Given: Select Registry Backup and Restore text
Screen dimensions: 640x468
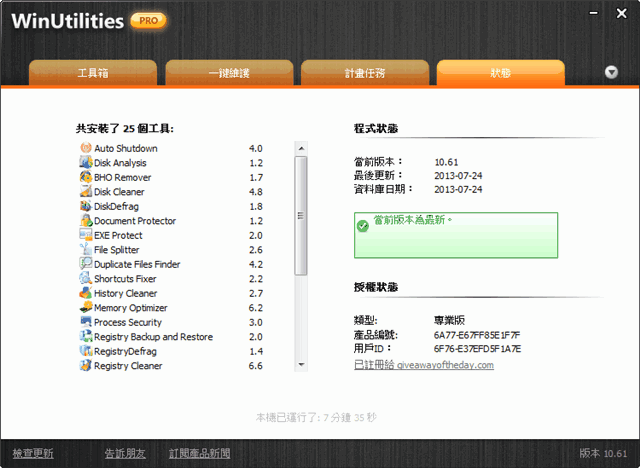Looking at the screenshot, I should coord(153,337).
